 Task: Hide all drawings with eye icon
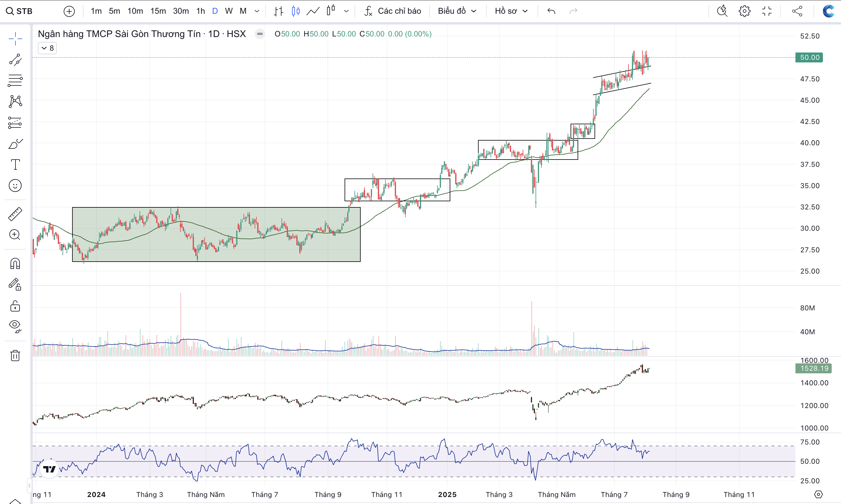tap(15, 326)
